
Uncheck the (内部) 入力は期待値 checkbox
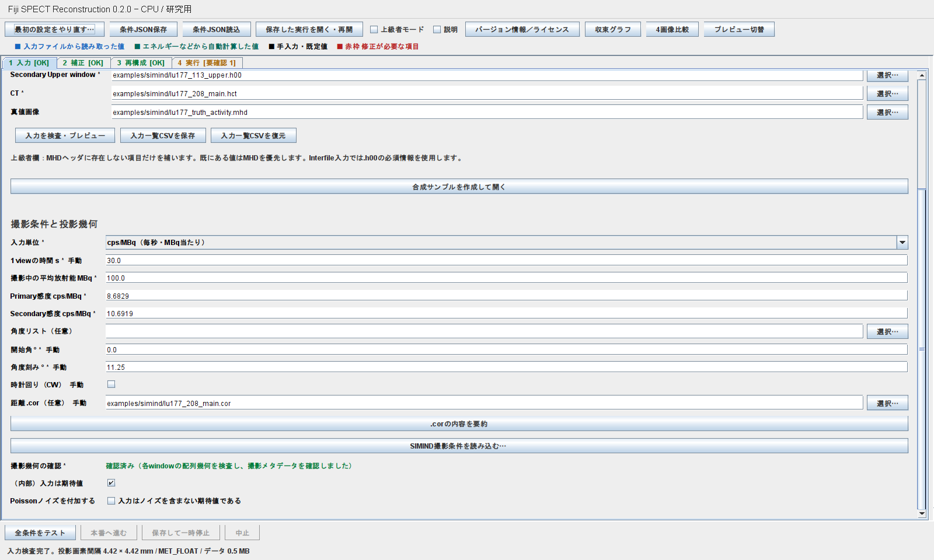click(111, 483)
